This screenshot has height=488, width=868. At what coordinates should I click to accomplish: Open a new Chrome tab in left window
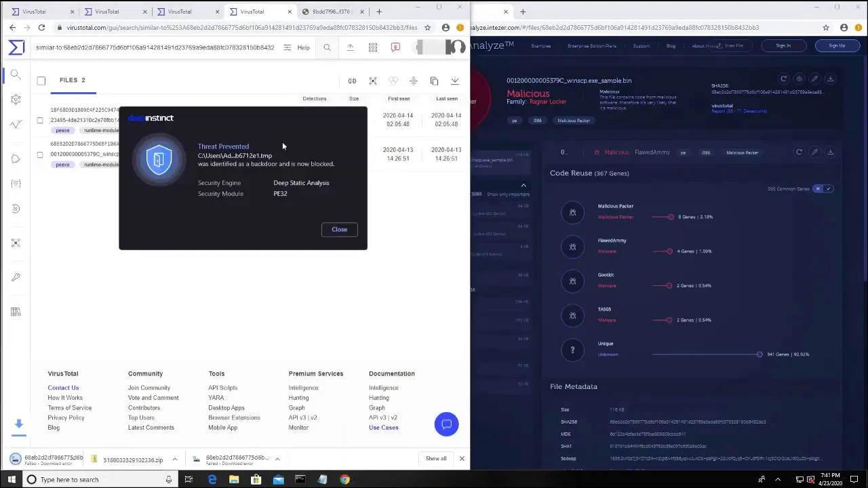click(x=379, y=12)
